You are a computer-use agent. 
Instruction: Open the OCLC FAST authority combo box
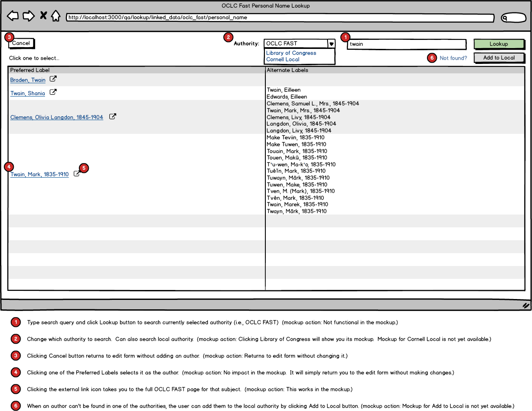point(299,44)
